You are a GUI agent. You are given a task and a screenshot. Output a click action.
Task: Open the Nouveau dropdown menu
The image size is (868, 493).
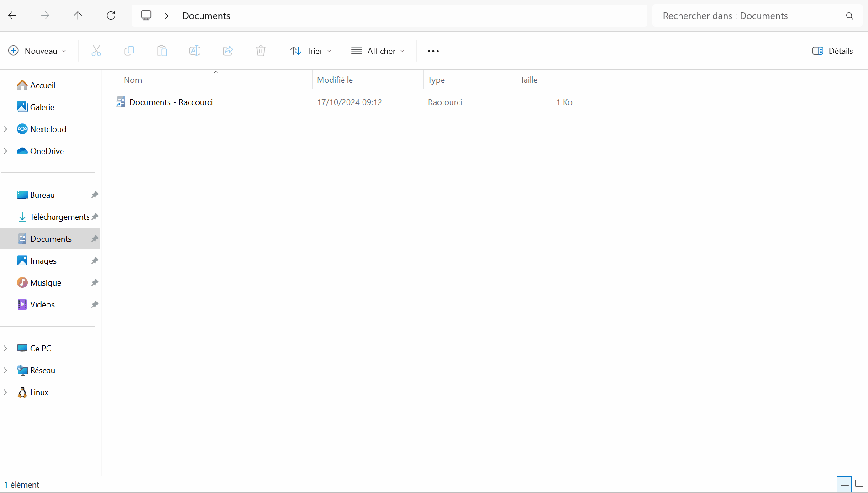37,51
